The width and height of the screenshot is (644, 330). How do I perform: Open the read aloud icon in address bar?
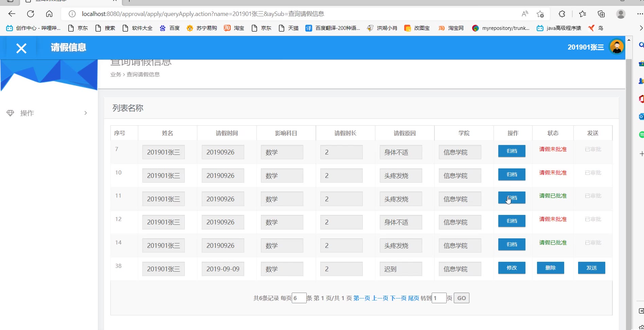(x=525, y=14)
